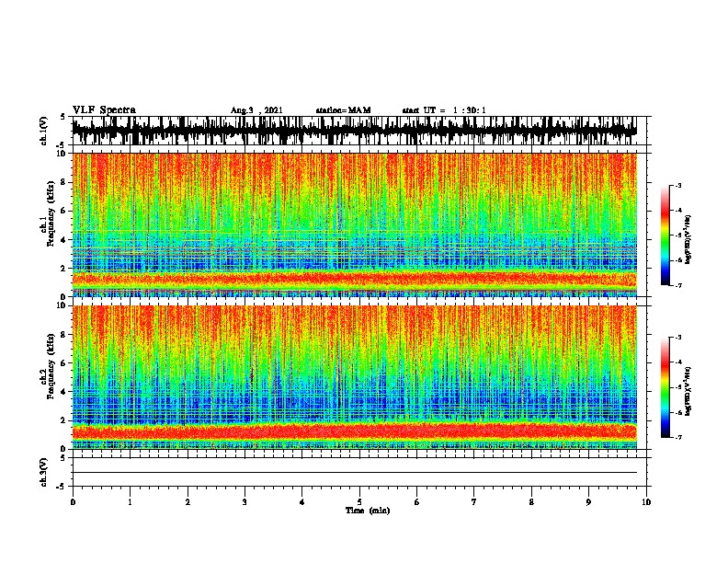Click the ch.1 'Frequency (kHz)' axis label

click(51, 214)
